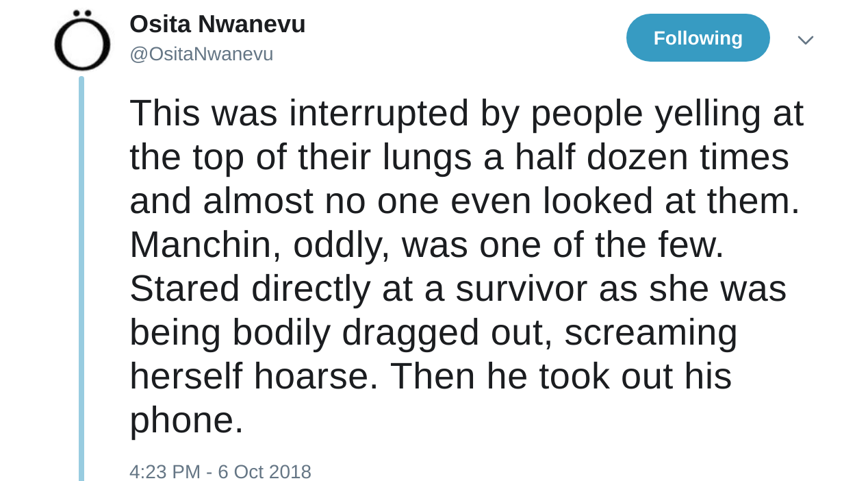Toggle the blue Following button
The height and width of the screenshot is (481, 868).
click(698, 38)
